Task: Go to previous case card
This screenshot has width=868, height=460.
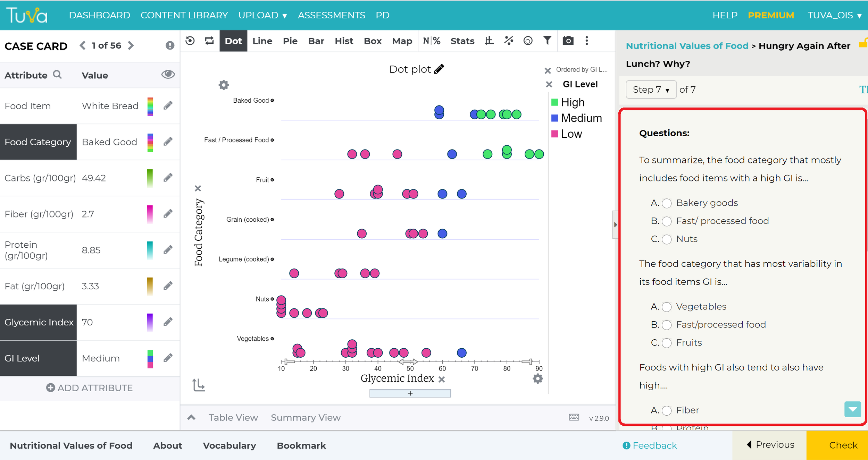Action: (82, 45)
